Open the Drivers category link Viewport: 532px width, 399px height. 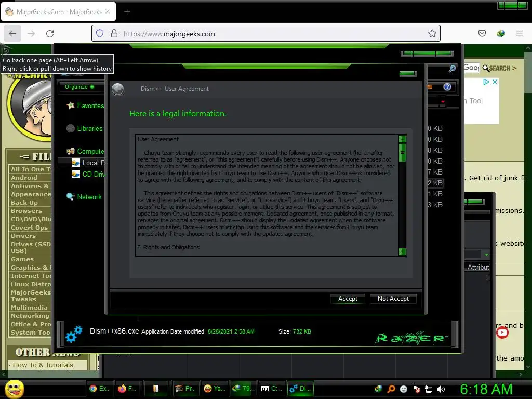point(23,236)
